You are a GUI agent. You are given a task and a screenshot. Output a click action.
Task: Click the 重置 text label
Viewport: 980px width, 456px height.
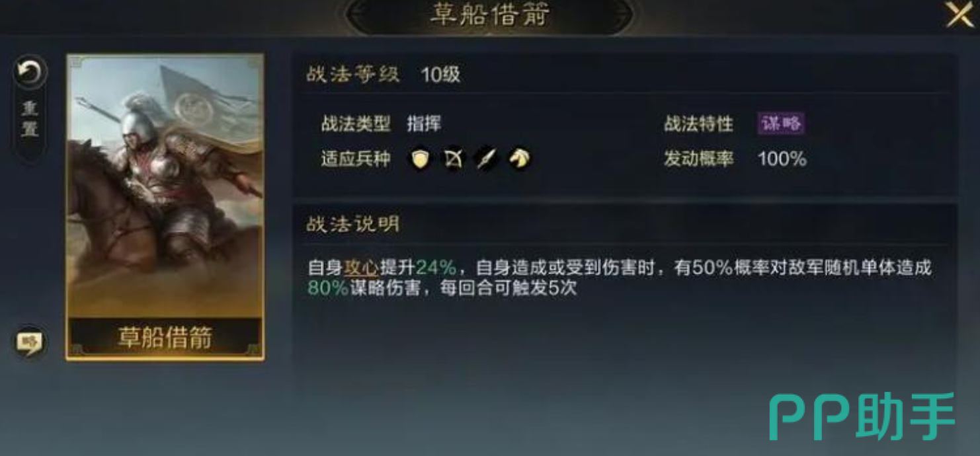30,118
